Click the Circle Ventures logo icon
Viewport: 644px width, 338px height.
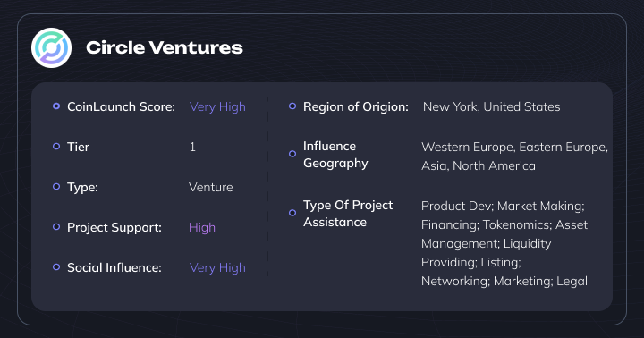(51, 47)
